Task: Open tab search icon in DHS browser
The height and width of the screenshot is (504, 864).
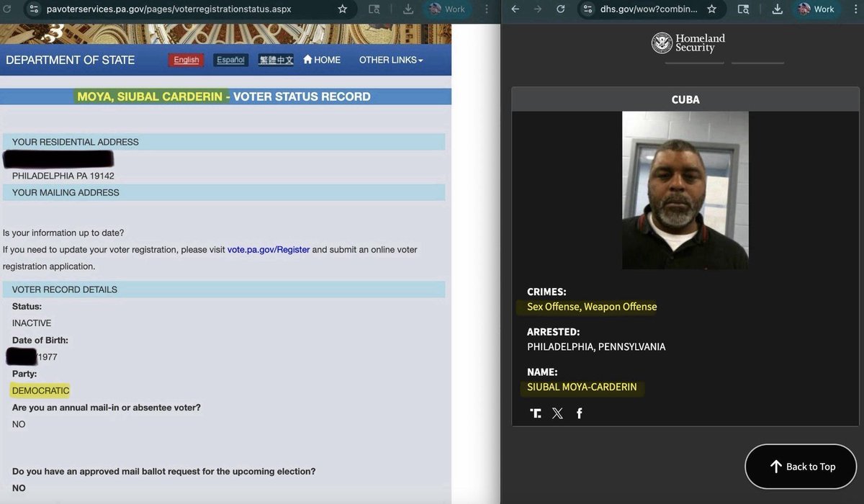Action: (743, 9)
